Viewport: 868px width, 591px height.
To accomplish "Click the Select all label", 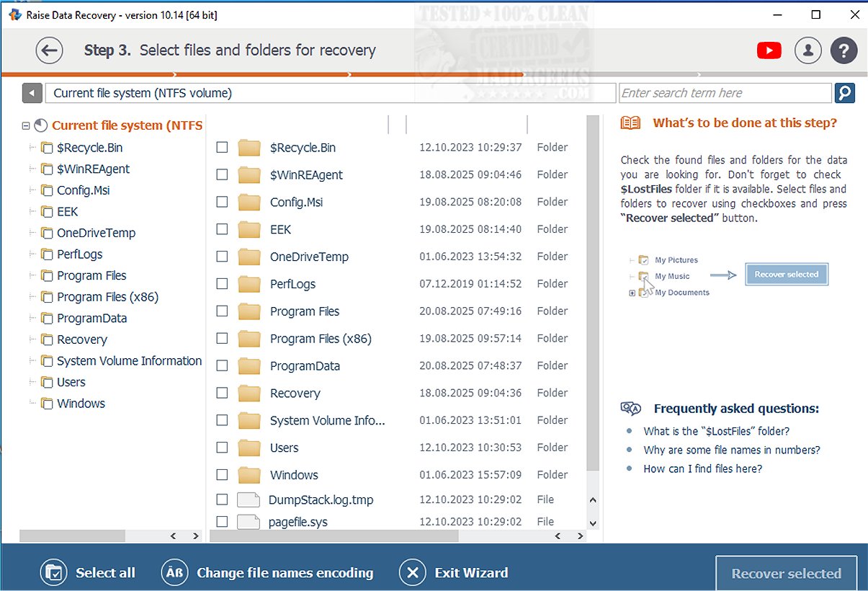I will [x=106, y=573].
